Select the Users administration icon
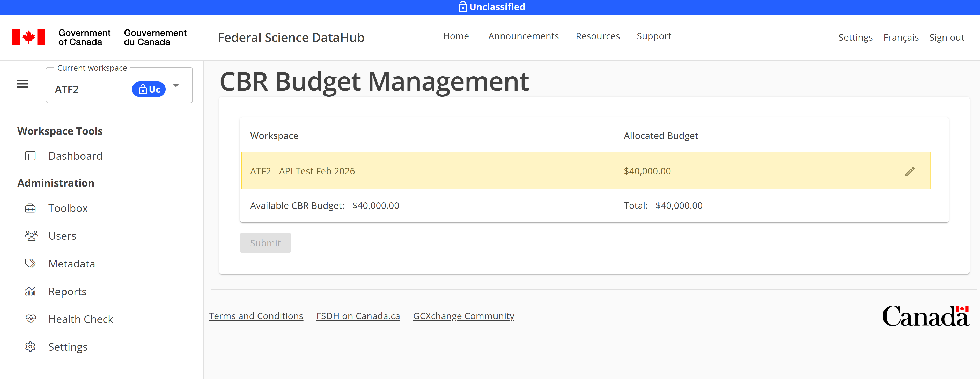Screen dimensions: 980x379 click(x=31, y=235)
